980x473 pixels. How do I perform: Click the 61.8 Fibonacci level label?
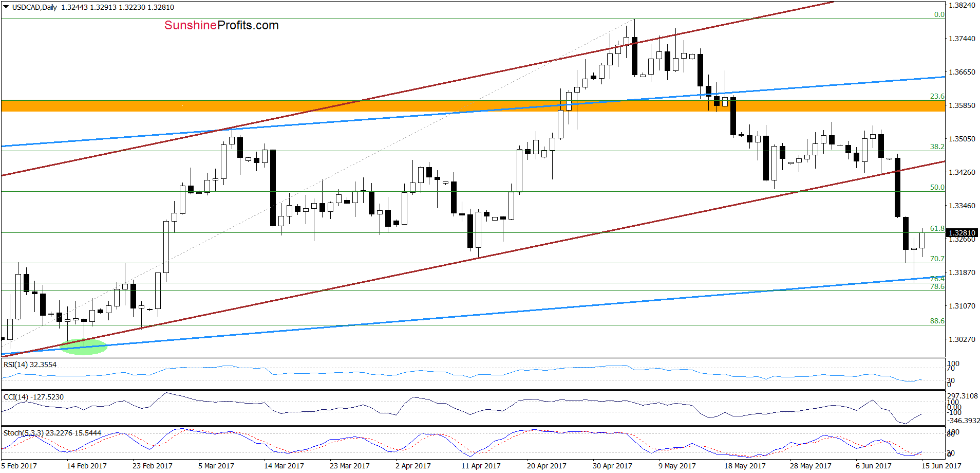pyautogui.click(x=937, y=228)
